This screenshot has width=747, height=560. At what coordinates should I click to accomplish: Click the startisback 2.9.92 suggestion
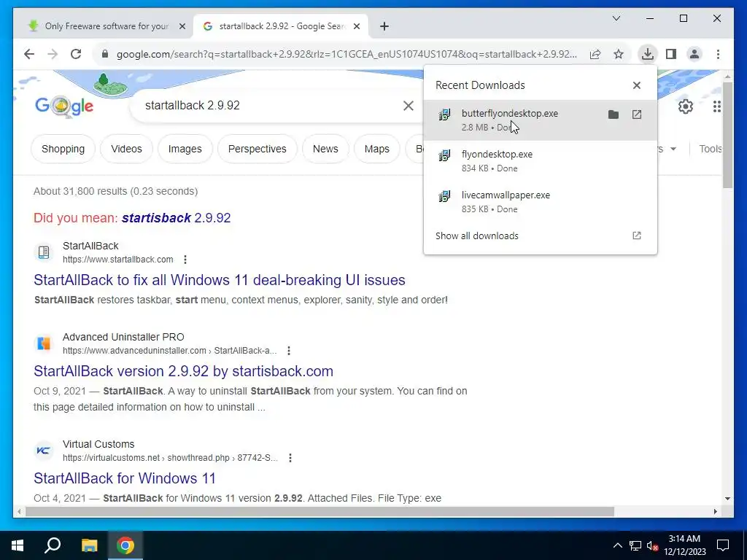177,218
